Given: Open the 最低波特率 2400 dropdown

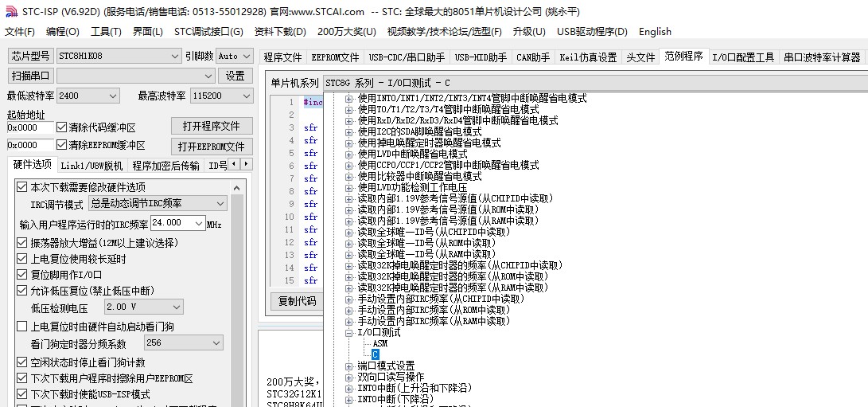Looking at the screenshot, I should coord(88,96).
